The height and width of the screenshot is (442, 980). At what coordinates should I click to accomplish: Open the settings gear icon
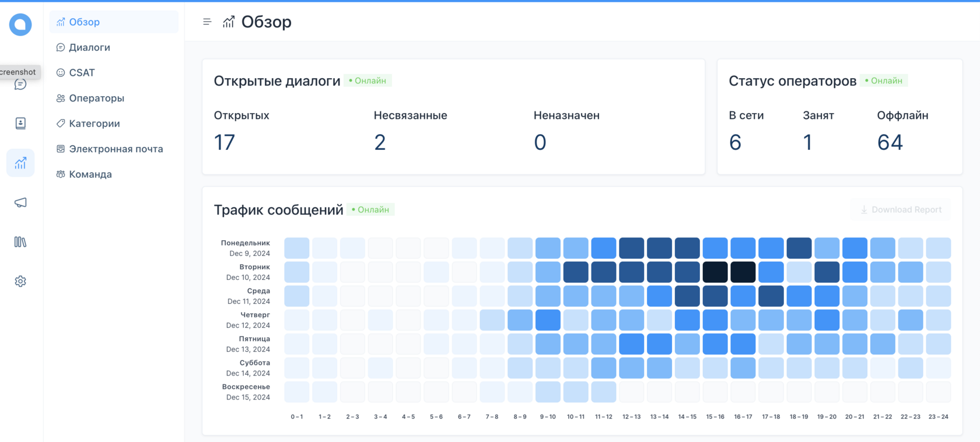point(20,281)
